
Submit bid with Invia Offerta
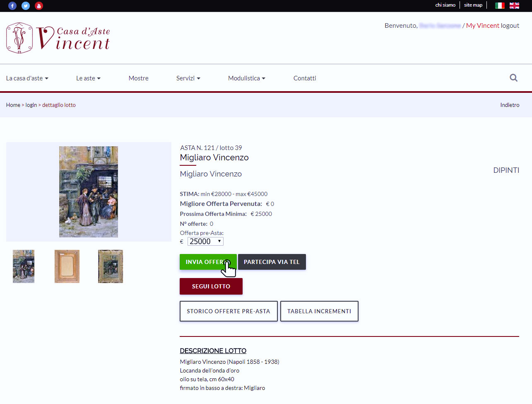208,262
